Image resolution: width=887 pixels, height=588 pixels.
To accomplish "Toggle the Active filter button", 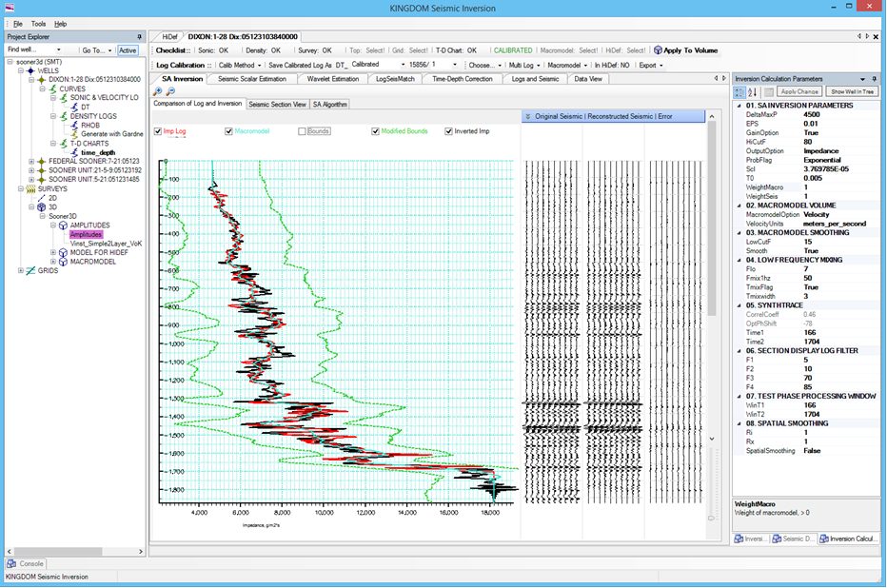I will [128, 50].
